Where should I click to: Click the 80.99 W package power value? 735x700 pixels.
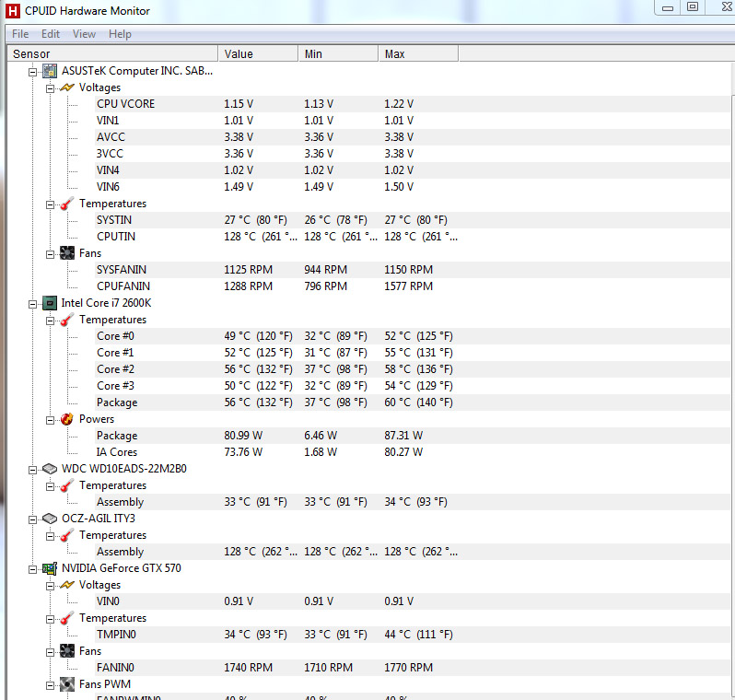coord(243,436)
